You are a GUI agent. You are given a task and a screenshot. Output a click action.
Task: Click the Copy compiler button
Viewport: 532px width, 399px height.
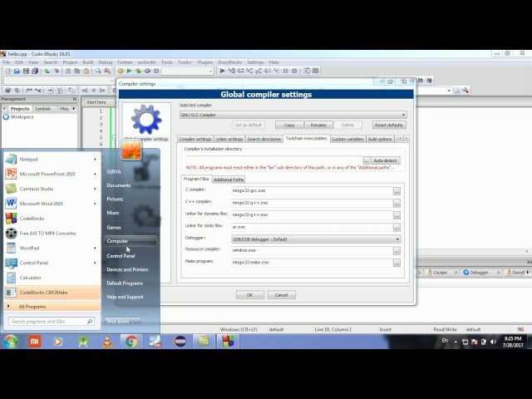(x=289, y=126)
